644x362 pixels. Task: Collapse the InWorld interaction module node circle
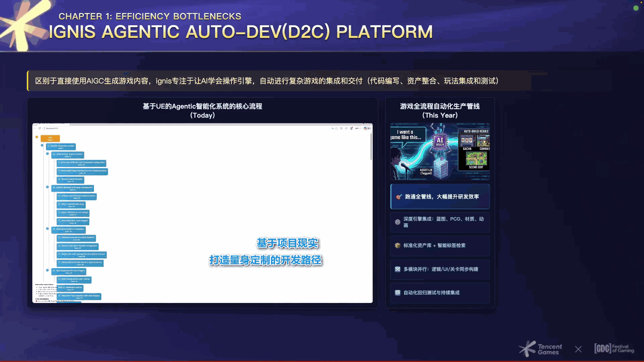[42, 145]
